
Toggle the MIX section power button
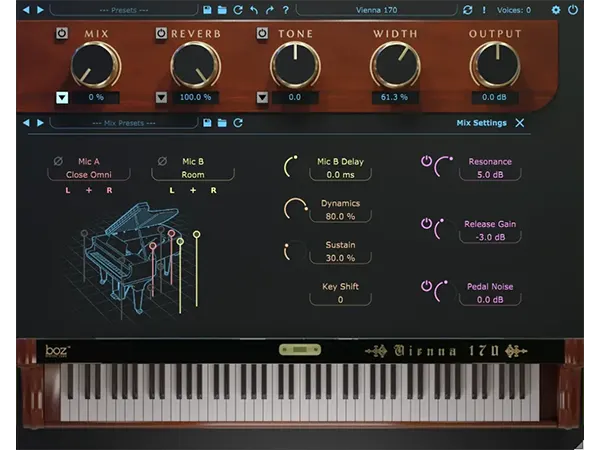click(61, 34)
